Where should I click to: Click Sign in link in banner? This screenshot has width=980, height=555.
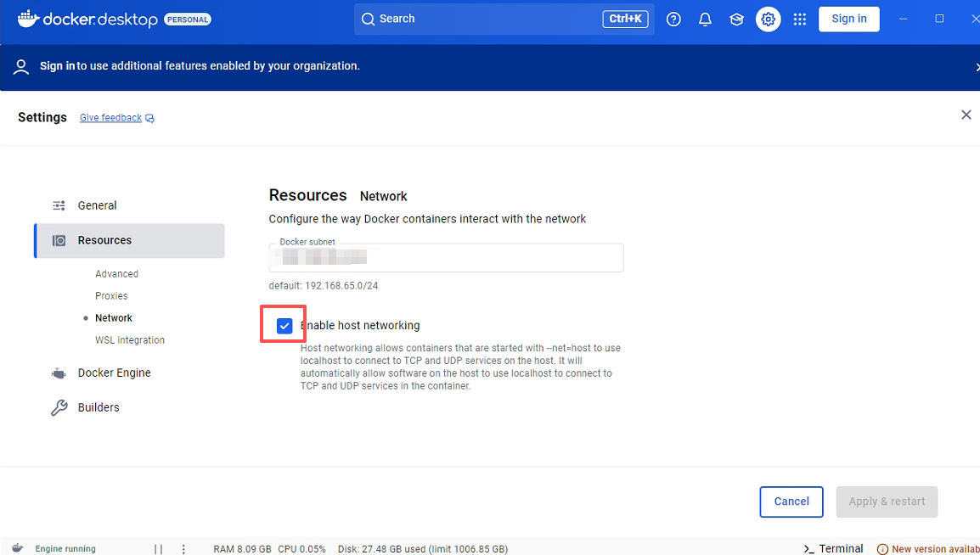click(x=57, y=65)
